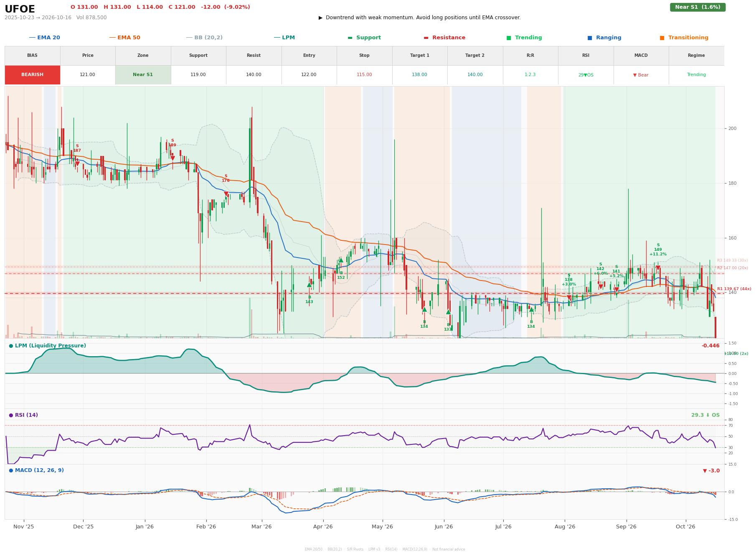Select the Near S1 zone cell

(x=143, y=75)
